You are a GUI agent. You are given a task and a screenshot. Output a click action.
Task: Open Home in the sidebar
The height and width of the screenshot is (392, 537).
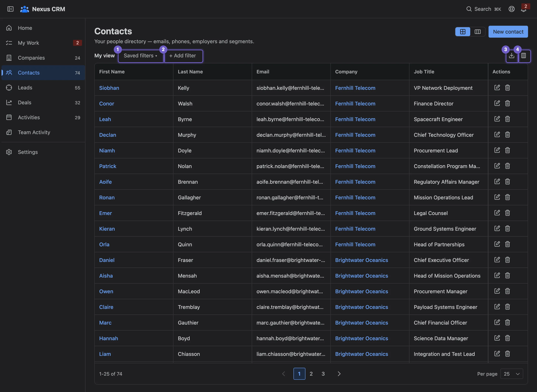43,28
